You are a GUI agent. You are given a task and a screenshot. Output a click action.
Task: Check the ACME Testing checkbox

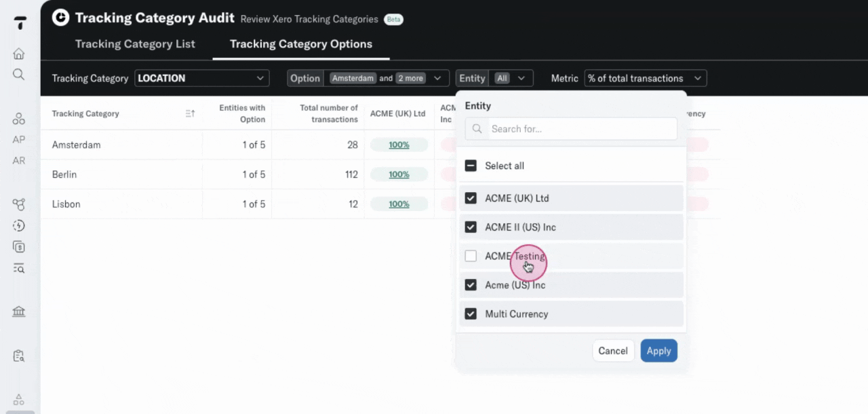click(471, 256)
